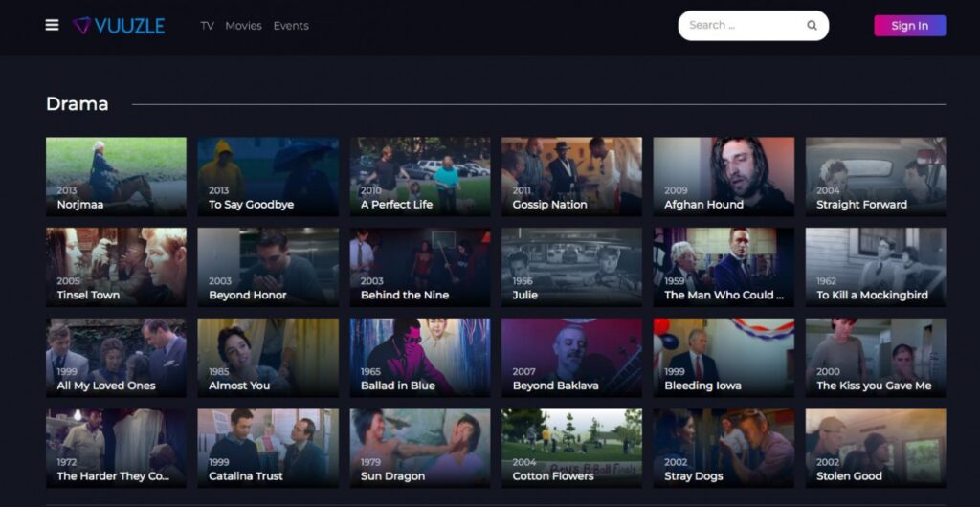
Task: Click the Drama section heading
Action: [x=78, y=104]
